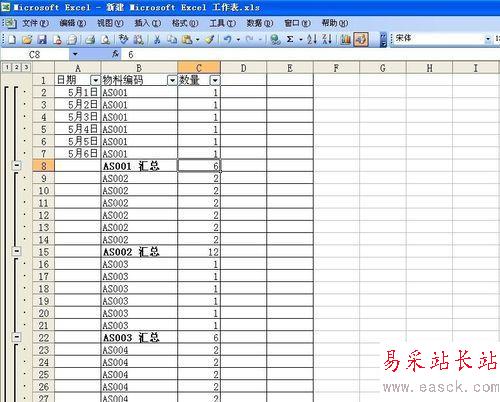Image resolution: width=500 pixels, height=402 pixels.
Task: Open the Chart Wizard icon
Action: pyautogui.click(x=345, y=40)
